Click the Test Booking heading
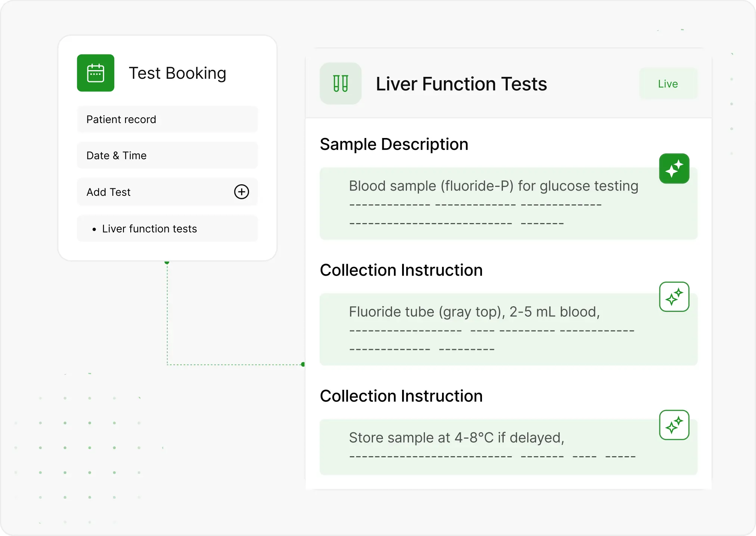This screenshot has width=756, height=536. pyautogui.click(x=177, y=73)
